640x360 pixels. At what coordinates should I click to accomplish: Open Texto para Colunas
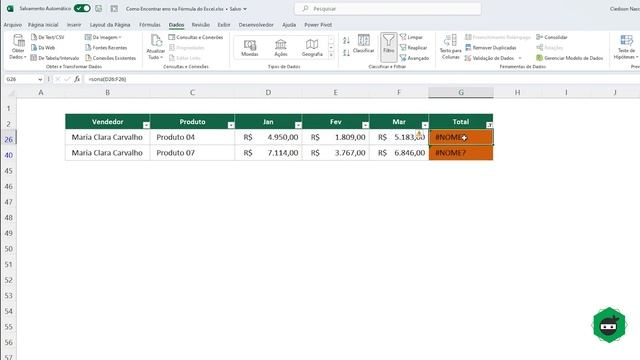(451, 47)
